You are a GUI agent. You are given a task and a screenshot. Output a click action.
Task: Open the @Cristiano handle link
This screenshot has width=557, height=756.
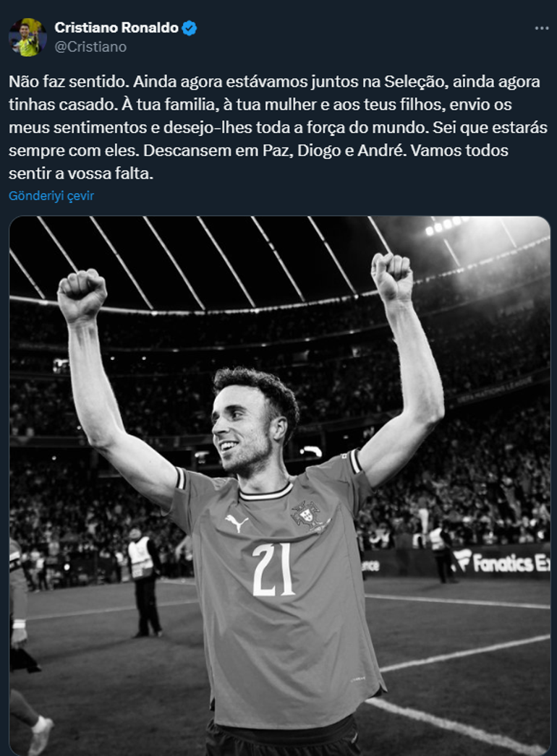90,47
